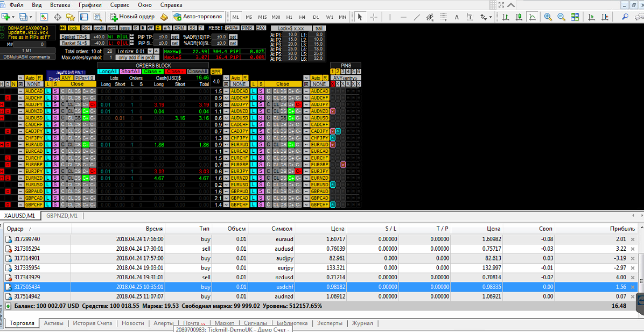Click the red Close - button
This screenshot has height=332, width=644.
click(176, 72)
